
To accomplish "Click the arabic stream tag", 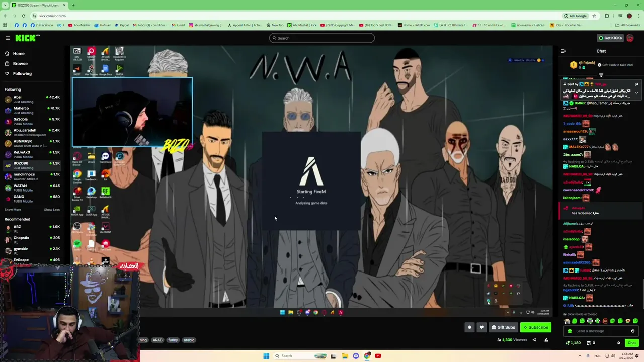I will click(189, 340).
